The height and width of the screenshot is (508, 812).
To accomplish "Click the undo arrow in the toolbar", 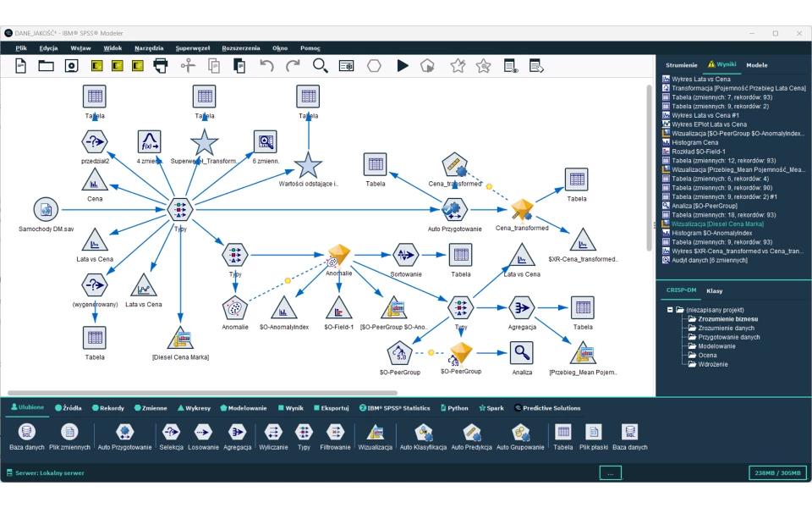I will point(266,65).
